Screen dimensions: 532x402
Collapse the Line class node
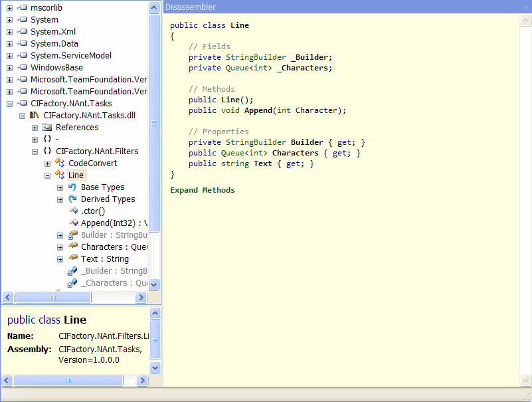pyautogui.click(x=48, y=175)
